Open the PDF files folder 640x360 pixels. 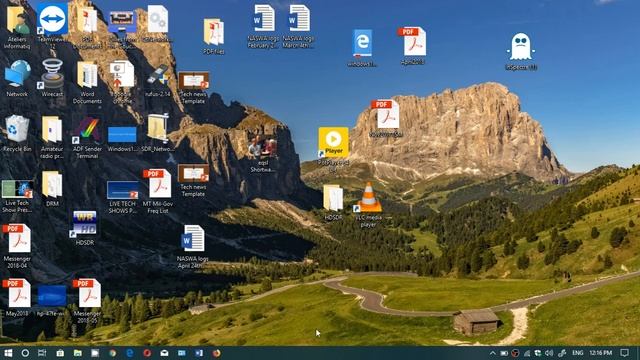(213, 37)
